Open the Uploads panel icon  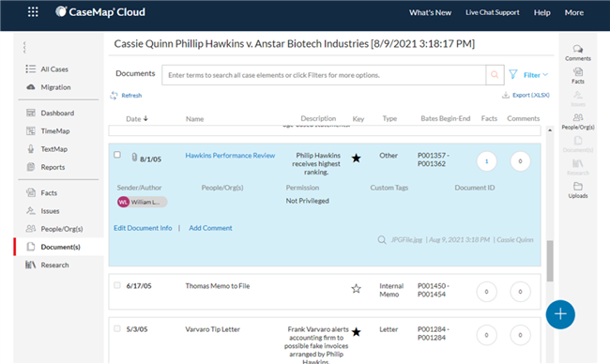(578, 190)
